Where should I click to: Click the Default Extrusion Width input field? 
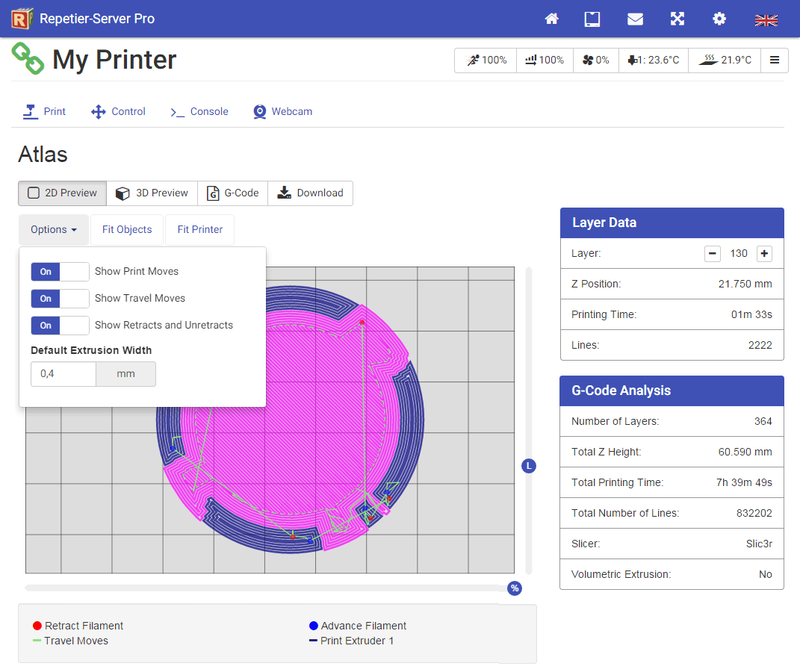(x=63, y=374)
